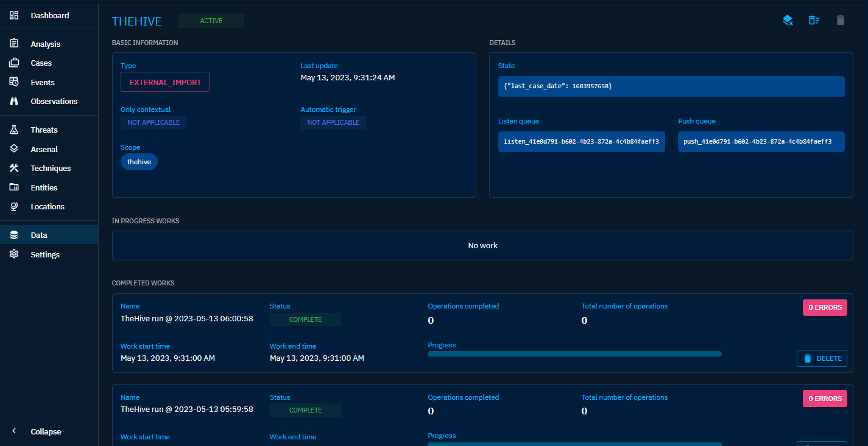
Task: Open Settings from sidebar
Action: 49,254
